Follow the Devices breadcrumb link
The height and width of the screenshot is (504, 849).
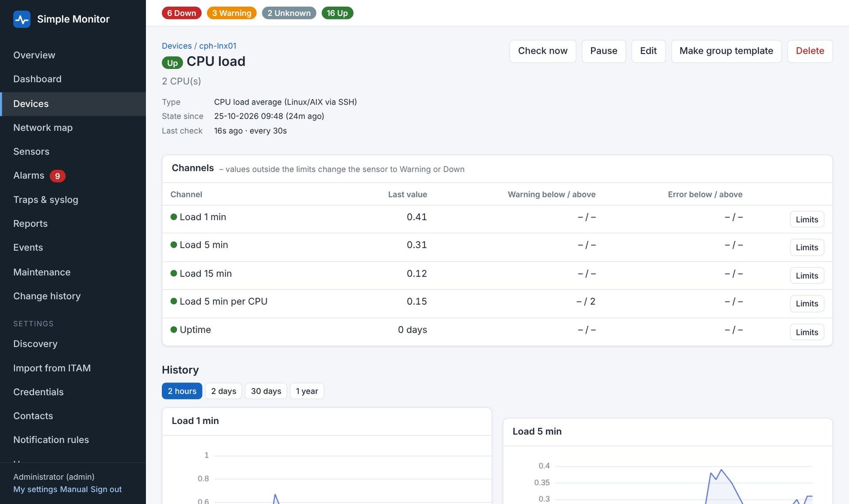click(177, 46)
